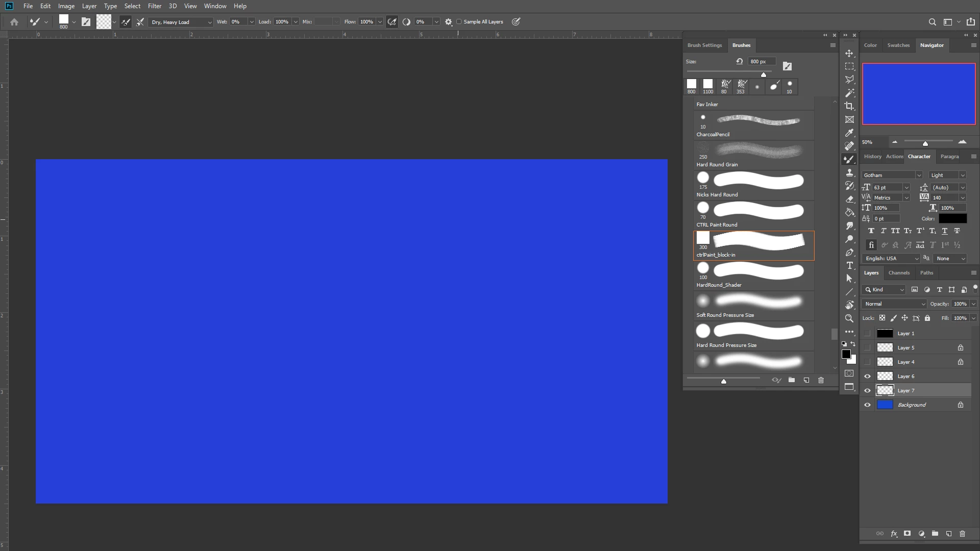Open the Filter menu
This screenshot has height=551, width=980.
[154, 6]
